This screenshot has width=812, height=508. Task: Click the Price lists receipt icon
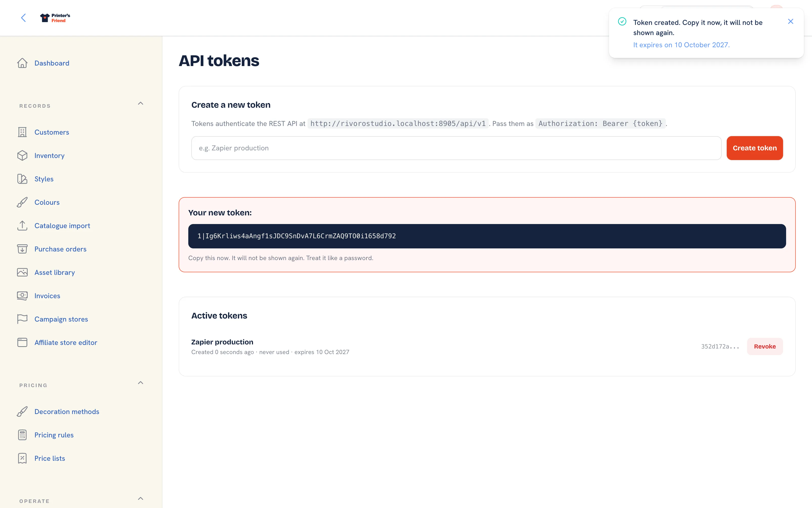22,458
